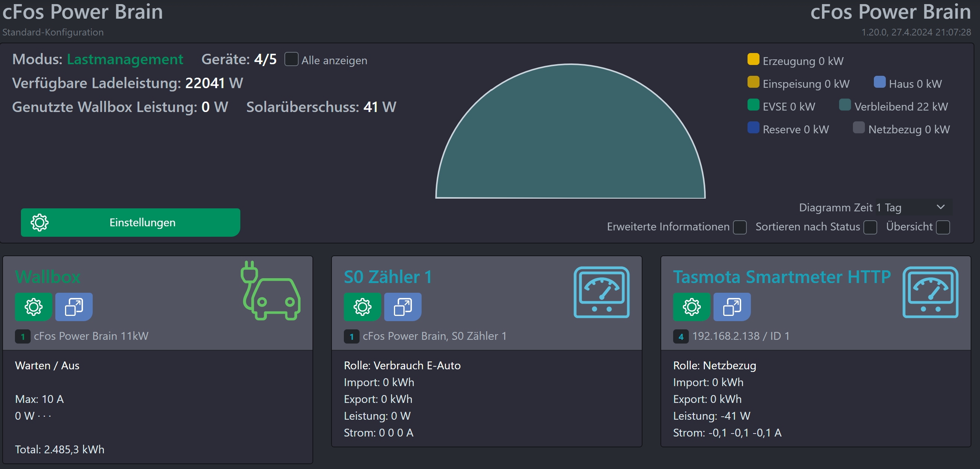Click the Standard-Konfiguration subtitle
The image size is (980, 469).
tap(53, 32)
